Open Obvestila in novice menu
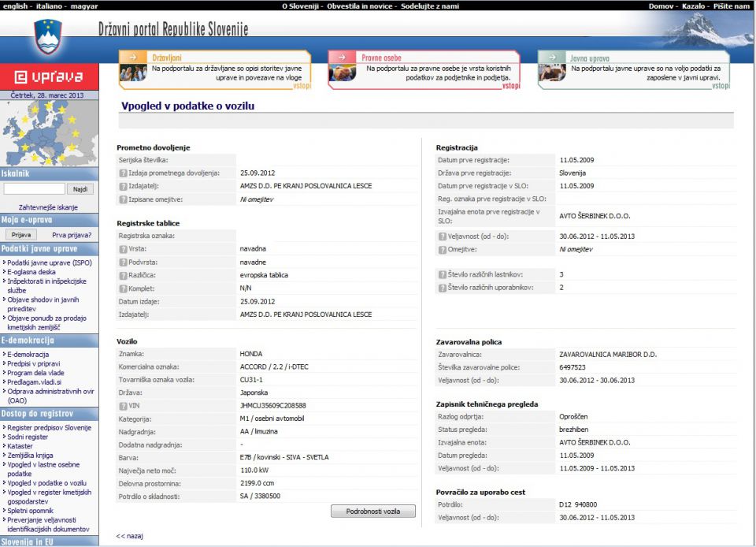 359,6
